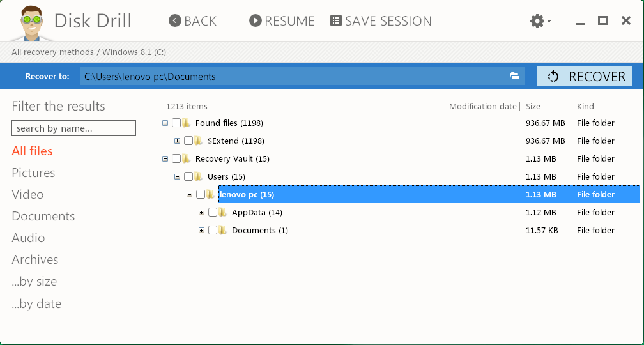Open the settings gear menu

(x=539, y=21)
